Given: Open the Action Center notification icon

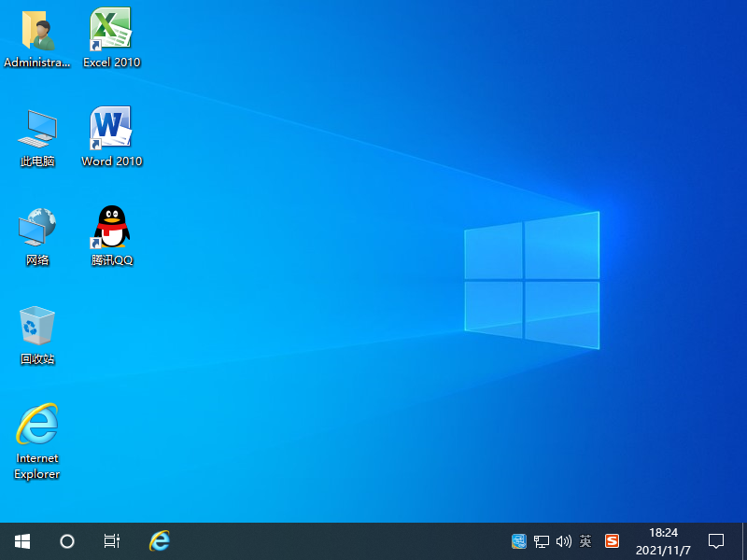Looking at the screenshot, I should 715,540.
